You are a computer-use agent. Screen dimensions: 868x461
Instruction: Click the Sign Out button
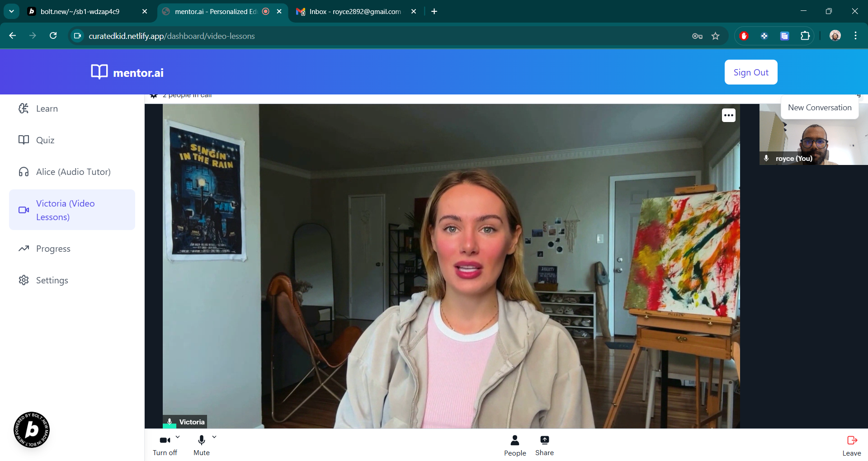point(751,72)
